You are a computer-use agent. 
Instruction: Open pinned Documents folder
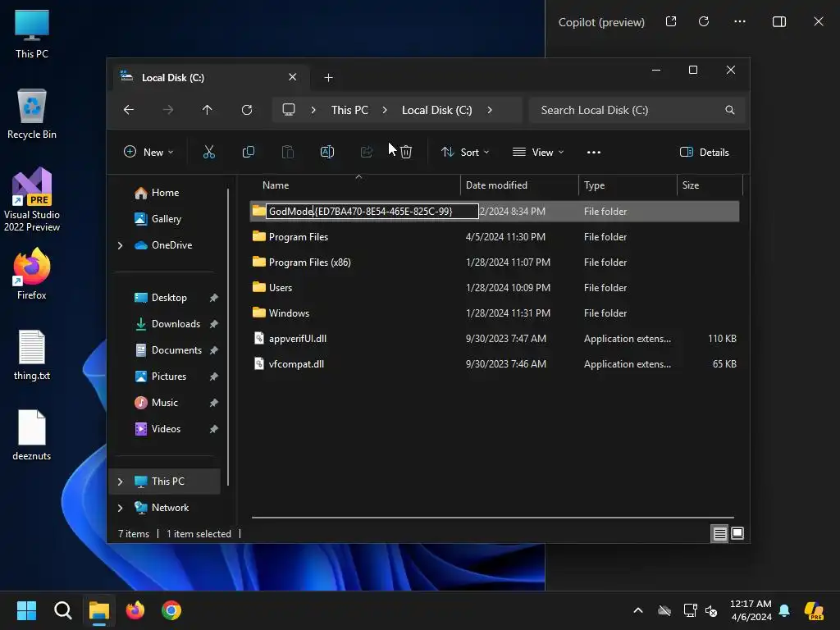click(176, 350)
